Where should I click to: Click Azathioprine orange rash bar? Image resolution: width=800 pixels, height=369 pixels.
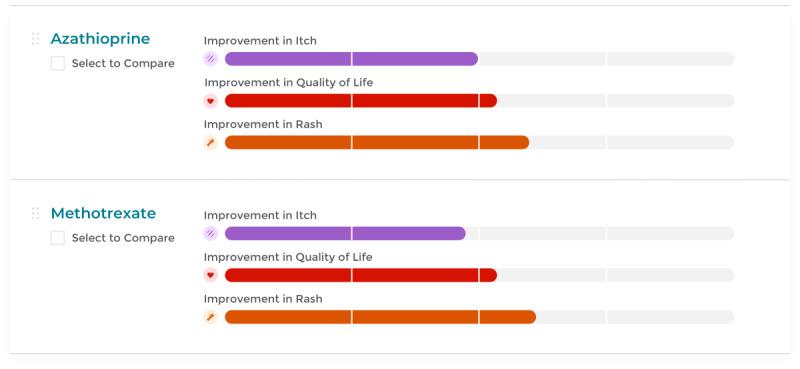coord(377,143)
